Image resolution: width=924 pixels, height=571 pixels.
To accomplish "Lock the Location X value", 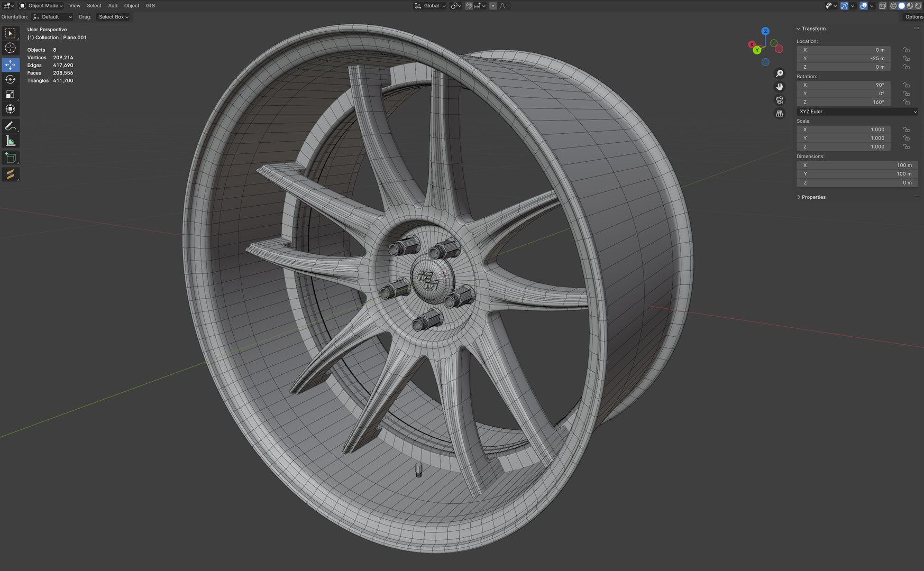I will pos(906,50).
